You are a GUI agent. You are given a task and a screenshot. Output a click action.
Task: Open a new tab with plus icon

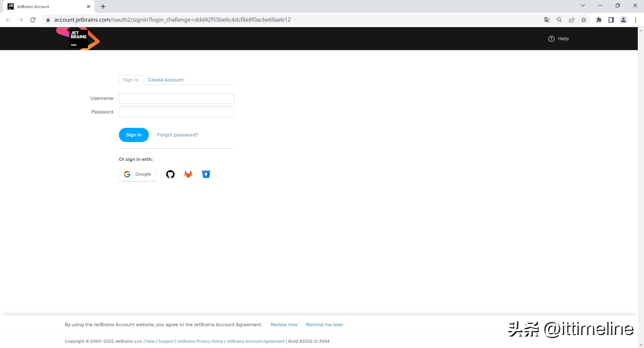coord(103,7)
